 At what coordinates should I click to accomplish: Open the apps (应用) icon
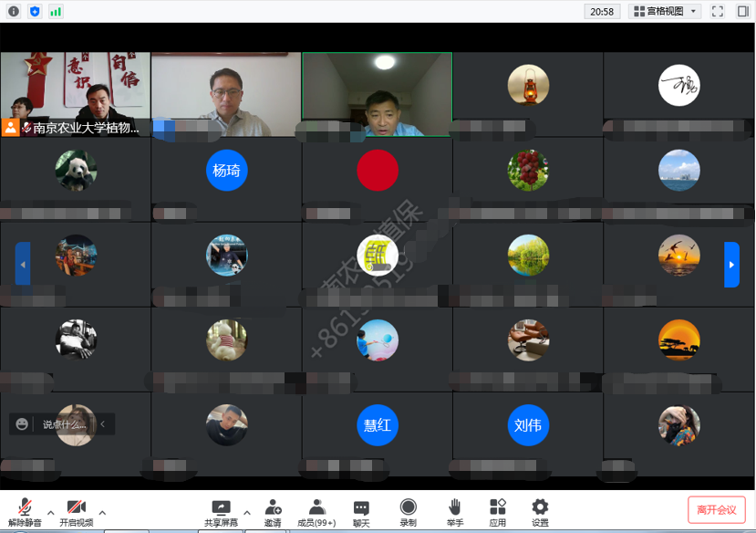[497, 512]
